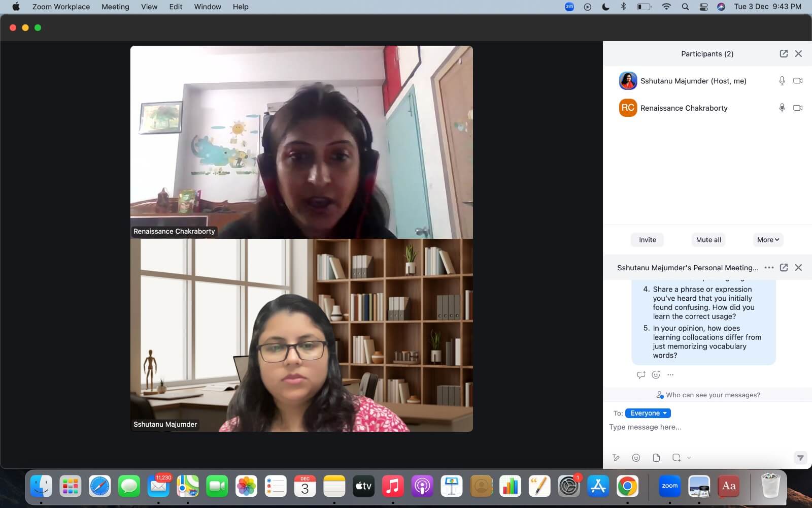Add emoji reaction to chat message
This screenshot has width=812, height=508.
656,375
